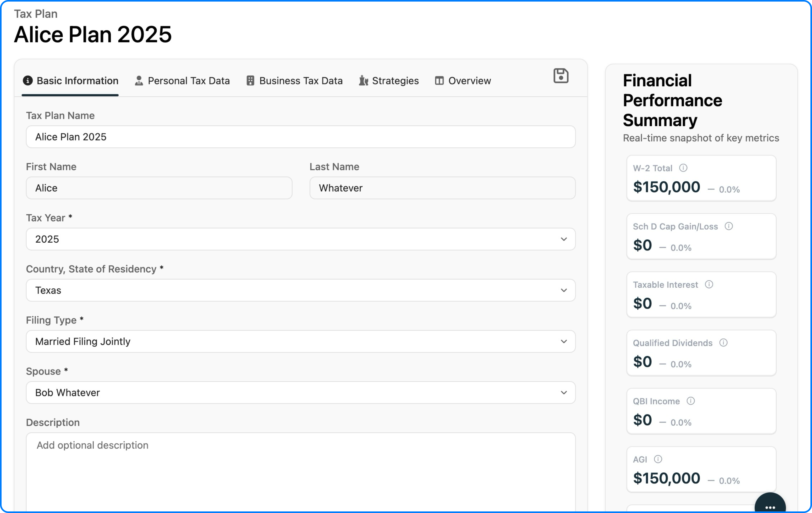812x513 pixels.
Task: Click the W-2 Total $150,000 value
Action: pyautogui.click(x=667, y=187)
